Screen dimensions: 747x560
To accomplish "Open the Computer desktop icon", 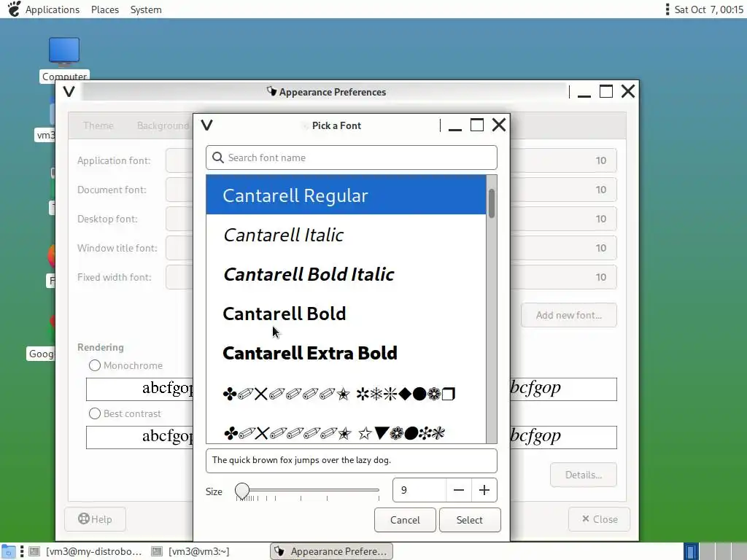I will (64, 58).
